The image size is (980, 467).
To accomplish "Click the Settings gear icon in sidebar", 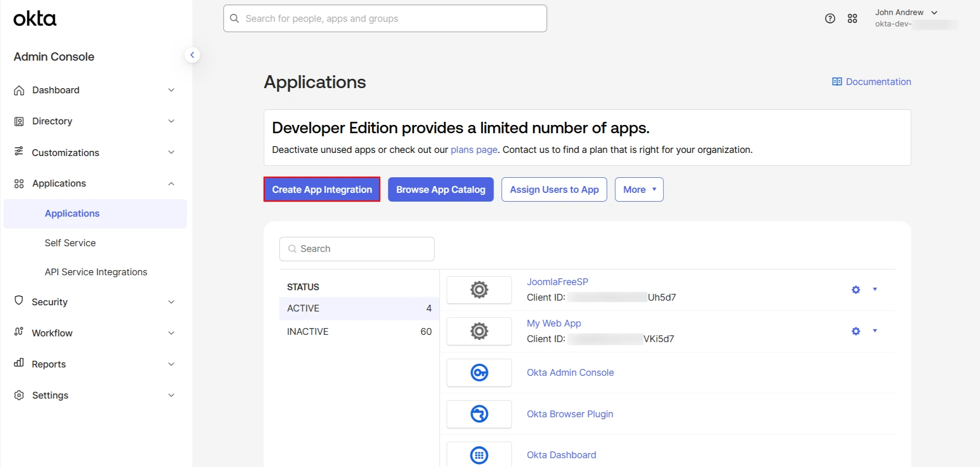I will click(x=19, y=395).
